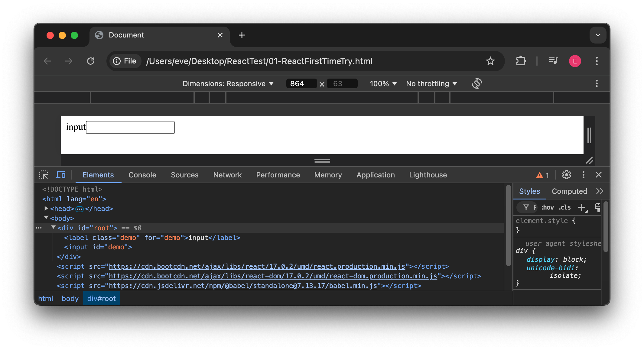Toggle the device toolbar

[60, 175]
